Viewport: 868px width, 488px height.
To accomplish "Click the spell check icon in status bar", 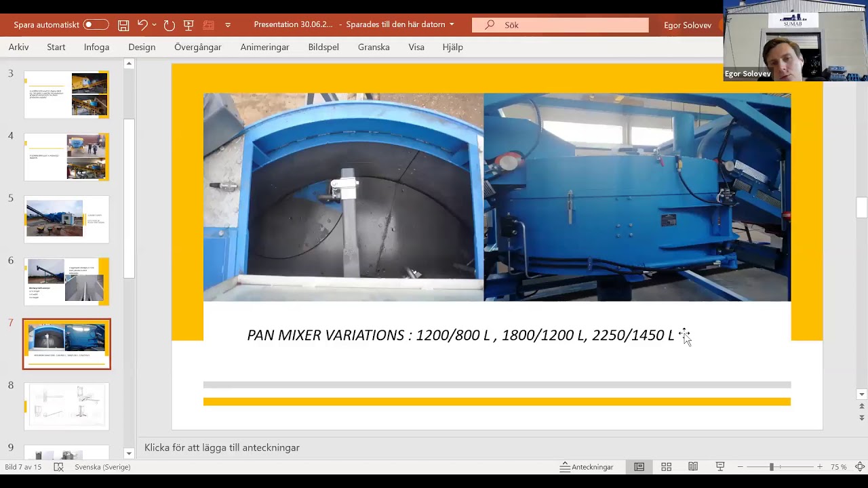I will (59, 467).
